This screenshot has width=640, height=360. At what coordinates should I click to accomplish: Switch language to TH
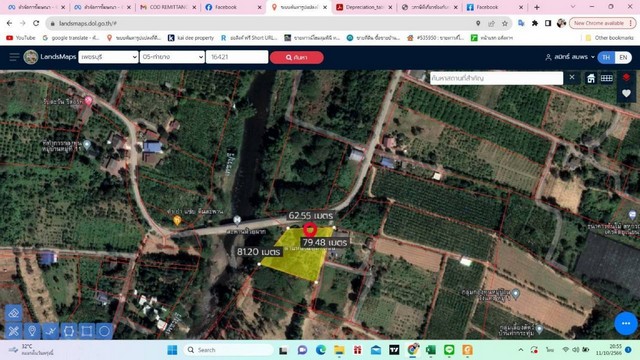click(606, 58)
